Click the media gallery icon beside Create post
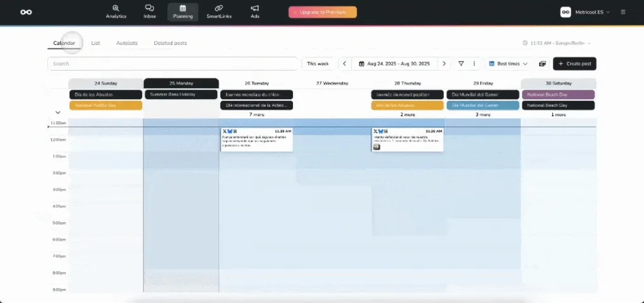The height and width of the screenshot is (303, 644). [x=542, y=64]
